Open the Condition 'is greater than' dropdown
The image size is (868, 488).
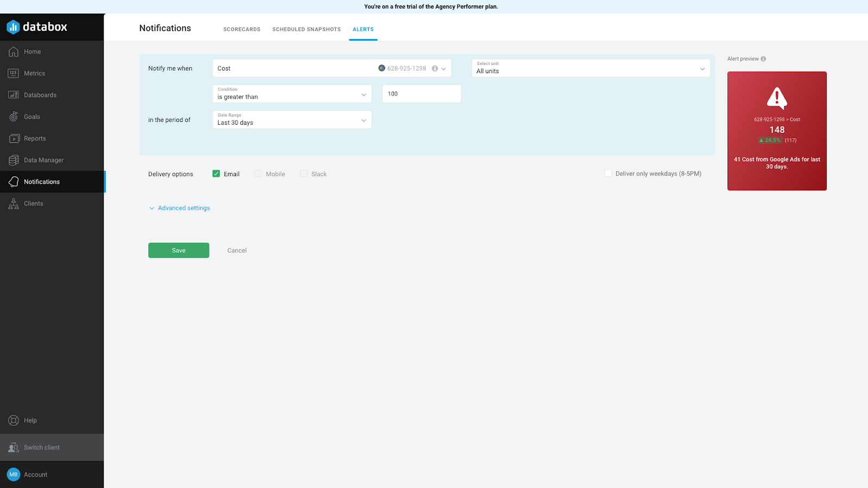(292, 94)
